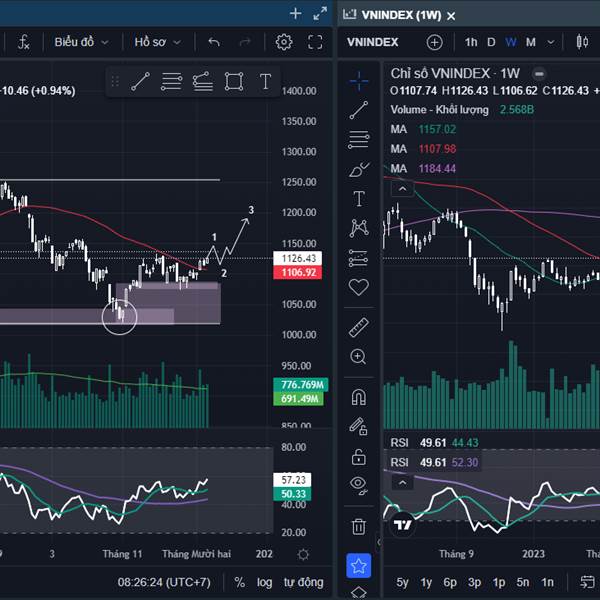The image size is (600, 600).
Task: Select the 1p date range
Action: click(499, 582)
